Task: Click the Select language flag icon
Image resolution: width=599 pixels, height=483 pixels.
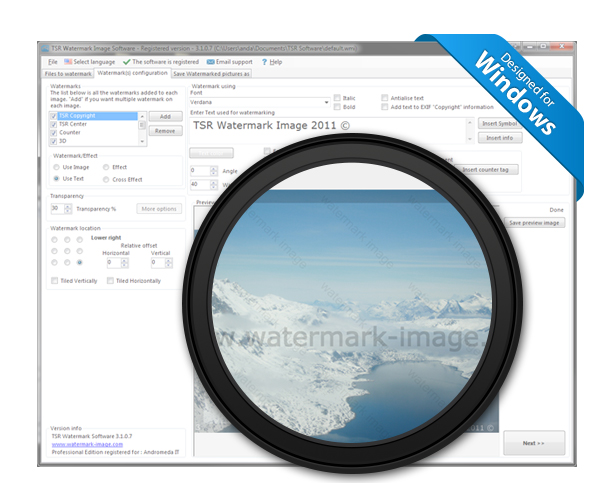Action: tap(68, 62)
